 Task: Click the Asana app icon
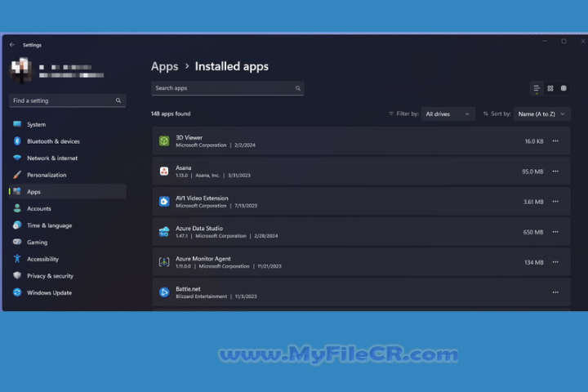tap(164, 171)
